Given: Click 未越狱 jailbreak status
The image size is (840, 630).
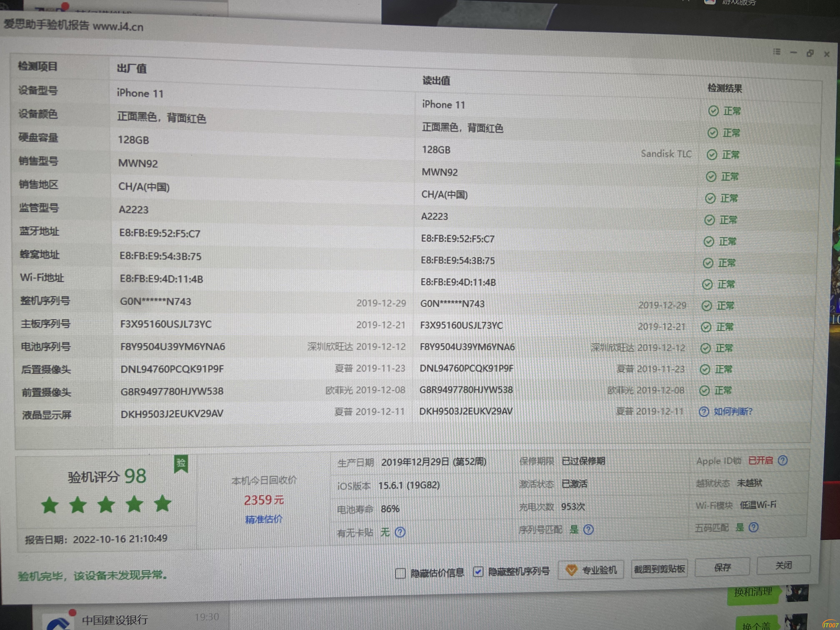Looking at the screenshot, I should click(749, 483).
